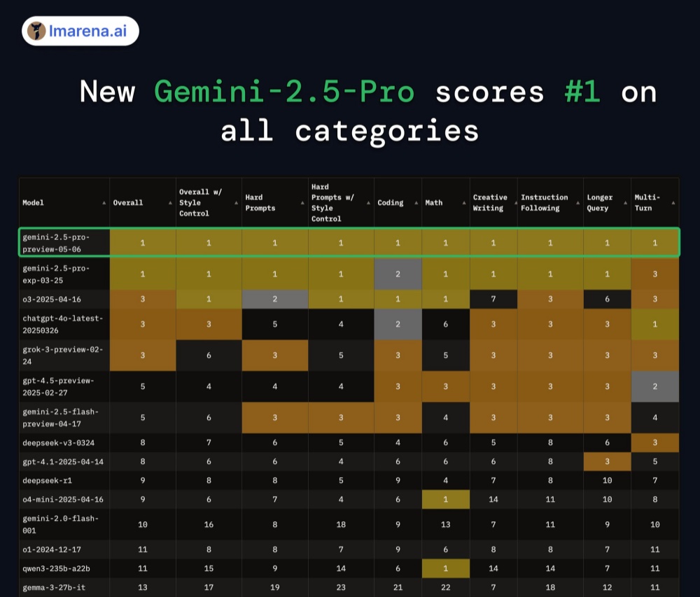
Task: Sort by the Overall column arrow
Action: point(169,203)
